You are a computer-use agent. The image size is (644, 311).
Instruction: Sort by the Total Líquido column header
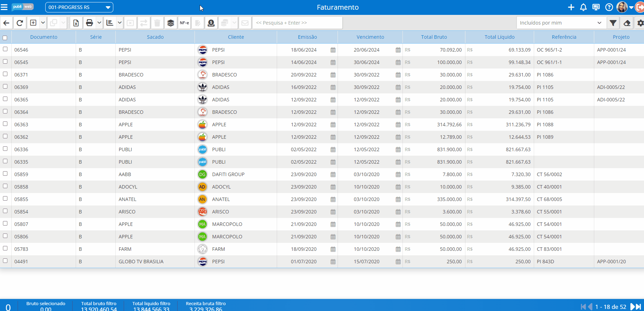click(500, 37)
